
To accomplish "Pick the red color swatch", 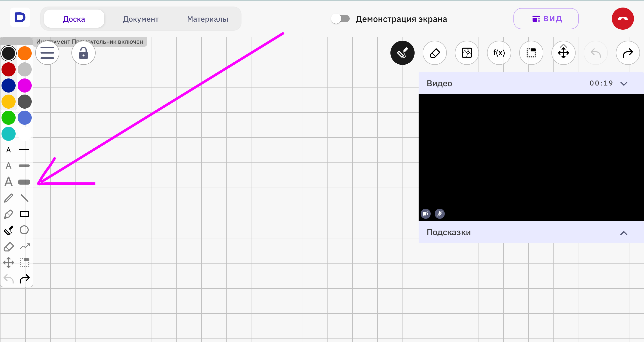I will (9, 69).
